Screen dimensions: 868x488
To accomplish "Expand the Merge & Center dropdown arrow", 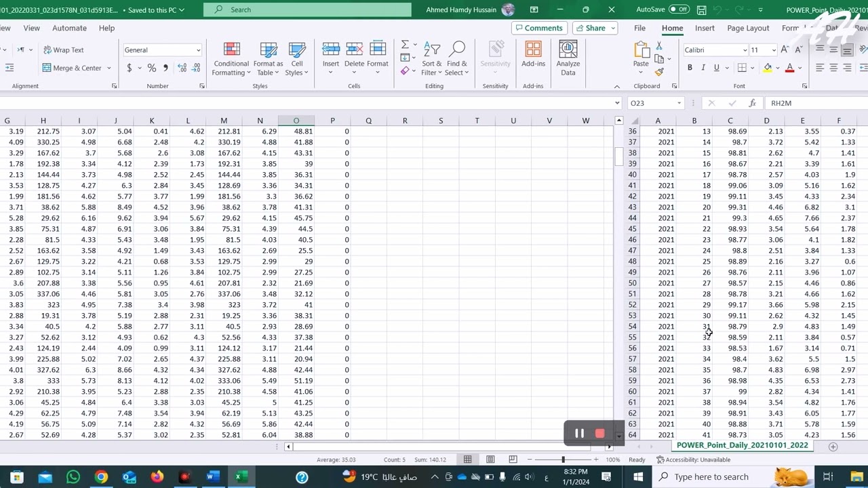I will 109,68.
